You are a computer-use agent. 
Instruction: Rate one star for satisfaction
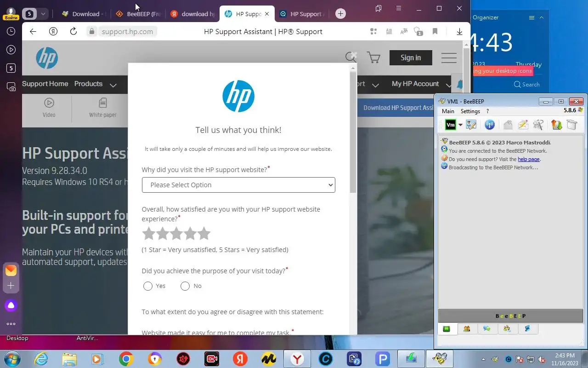(x=148, y=234)
